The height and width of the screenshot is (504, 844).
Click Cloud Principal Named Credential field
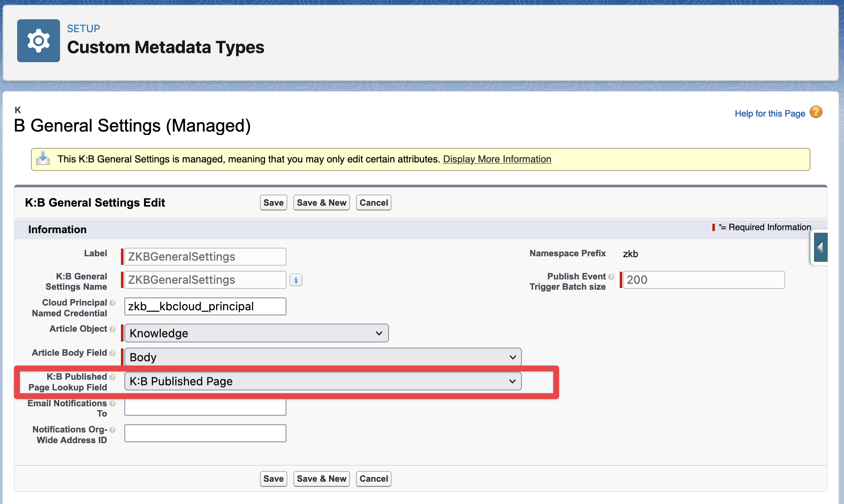point(205,306)
